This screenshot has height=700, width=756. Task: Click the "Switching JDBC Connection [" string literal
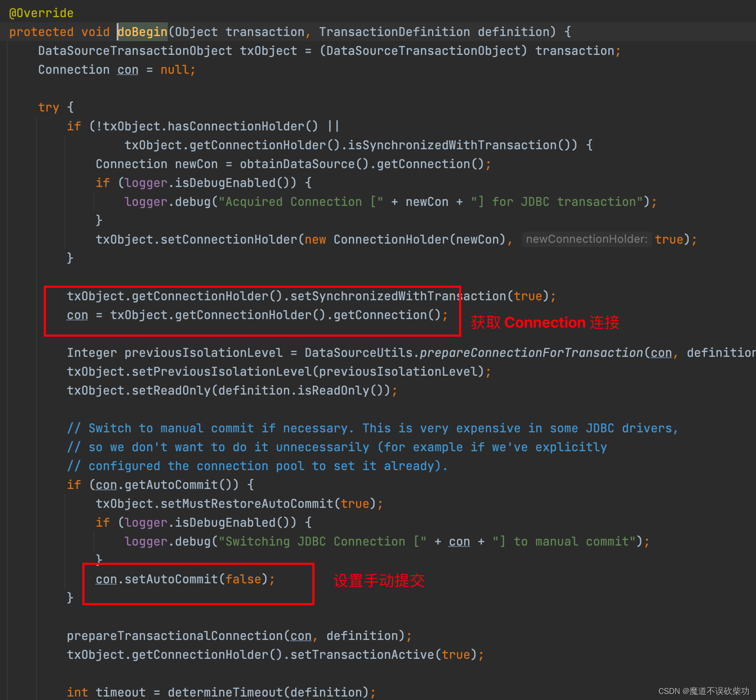(x=322, y=542)
